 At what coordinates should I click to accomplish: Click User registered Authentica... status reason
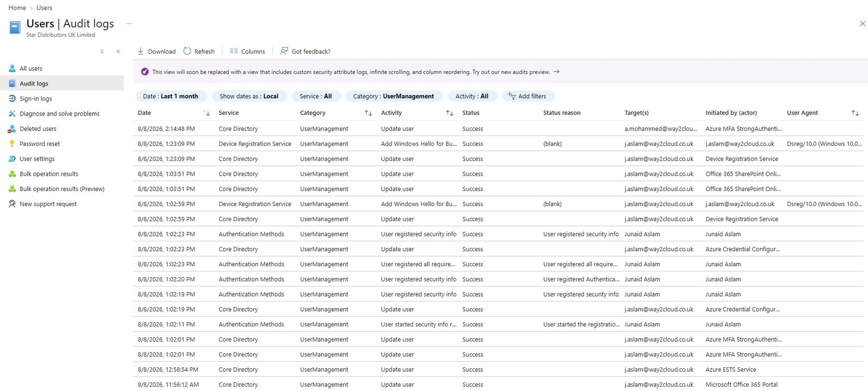coord(581,279)
